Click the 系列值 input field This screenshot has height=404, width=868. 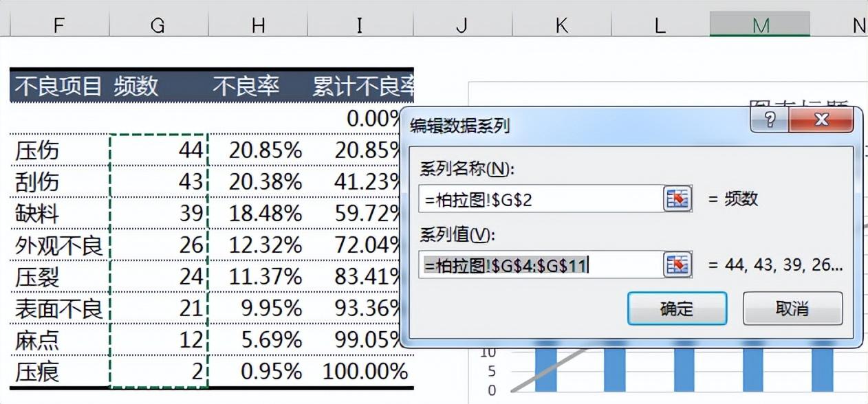[541, 265]
